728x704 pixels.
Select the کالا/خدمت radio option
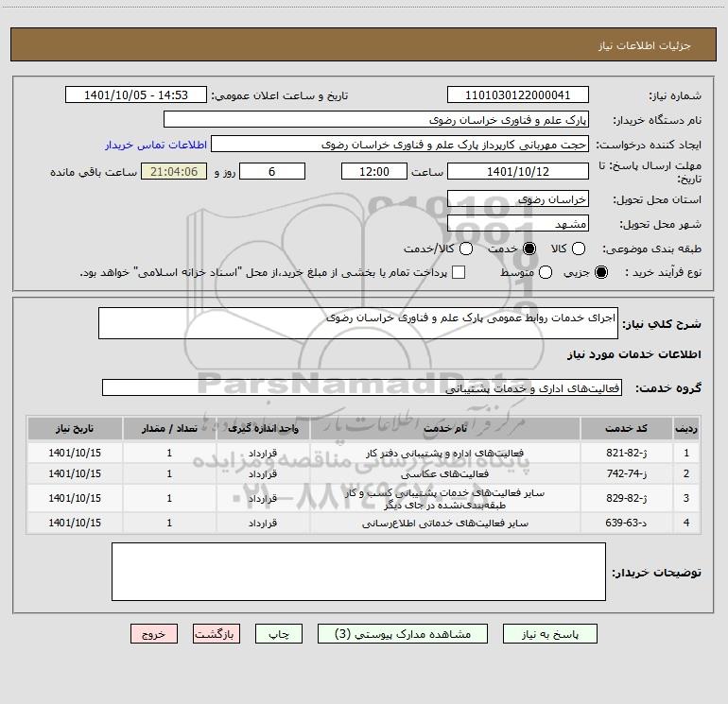pyautogui.click(x=466, y=249)
